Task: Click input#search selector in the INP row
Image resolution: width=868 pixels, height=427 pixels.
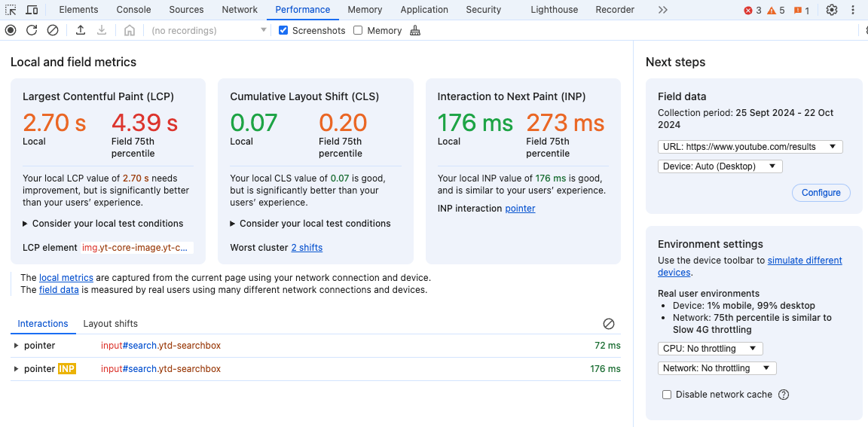Action: pyautogui.click(x=160, y=369)
